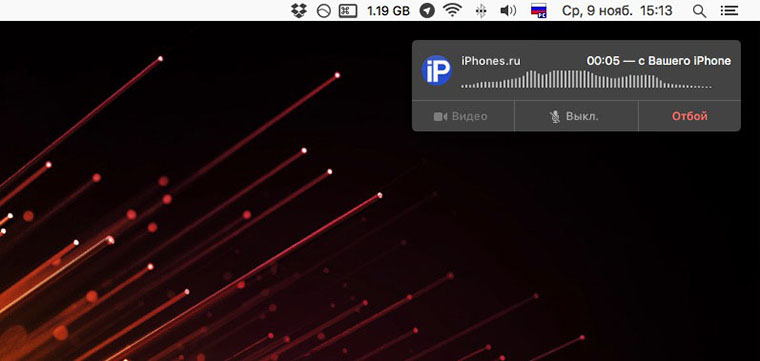The height and width of the screenshot is (361, 760).
Task: Click the date and time Ср, 9 нояб. 15:13
Action: click(617, 11)
